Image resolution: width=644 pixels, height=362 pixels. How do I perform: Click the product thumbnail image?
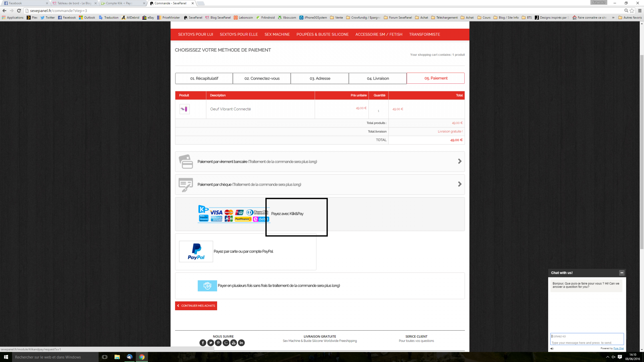185,109
